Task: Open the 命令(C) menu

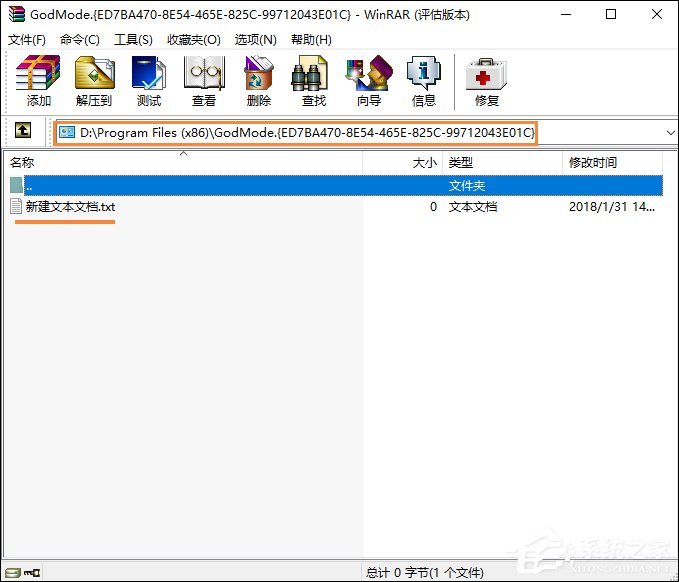Action: (x=80, y=40)
